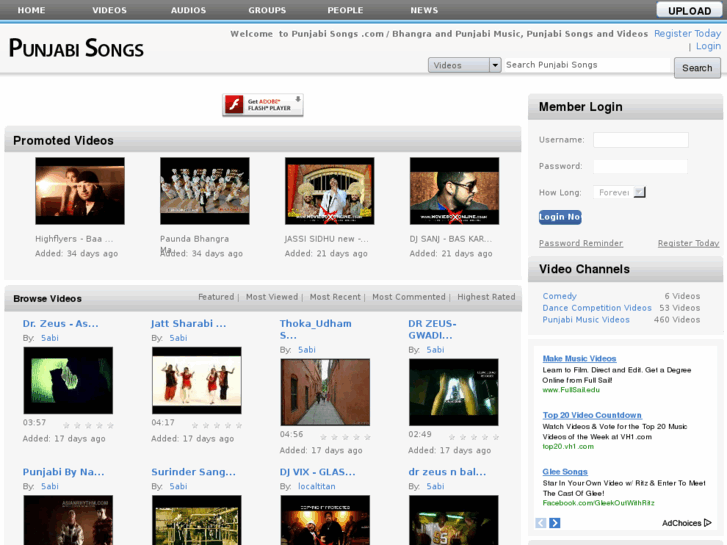Open the DR ZEUS-GWADI... video title

[432, 329]
